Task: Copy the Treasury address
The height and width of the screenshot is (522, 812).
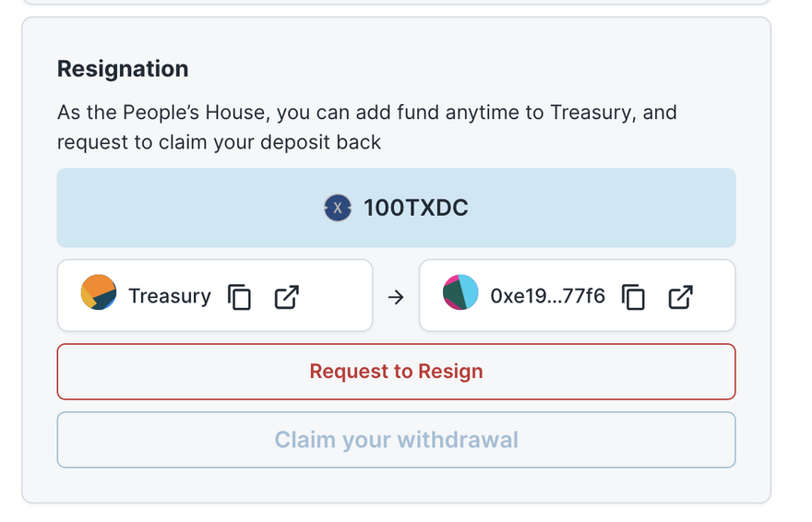Action: (240, 297)
